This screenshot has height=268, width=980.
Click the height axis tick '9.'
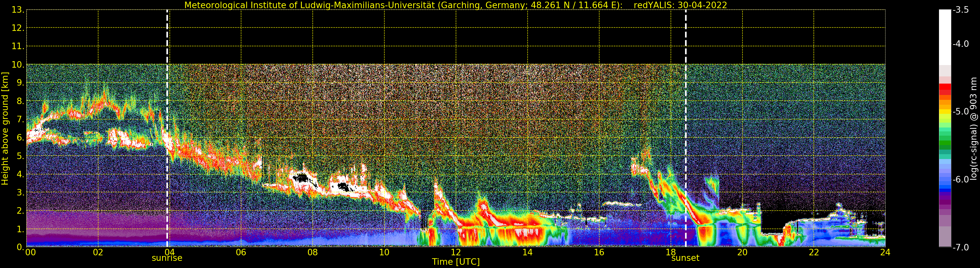click(20, 83)
